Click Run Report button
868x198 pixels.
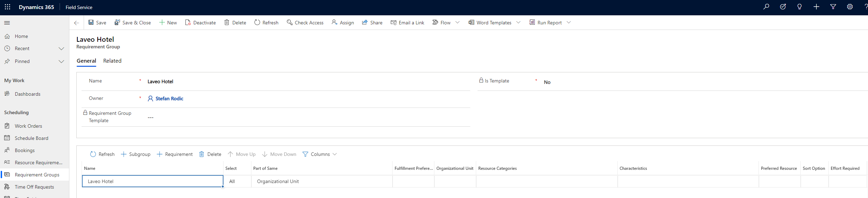tap(546, 23)
